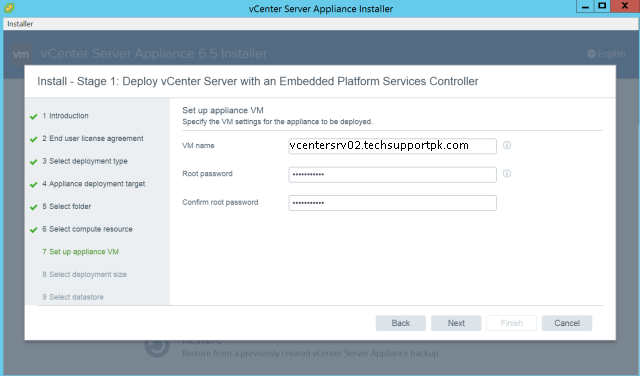Click the globe language icon
Screen dimensions: 640x376
[x=591, y=53]
